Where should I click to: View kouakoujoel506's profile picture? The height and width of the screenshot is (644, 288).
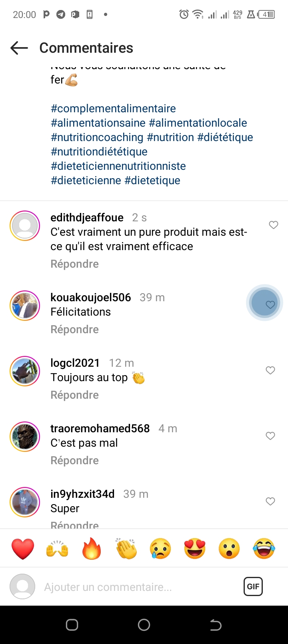point(25,306)
